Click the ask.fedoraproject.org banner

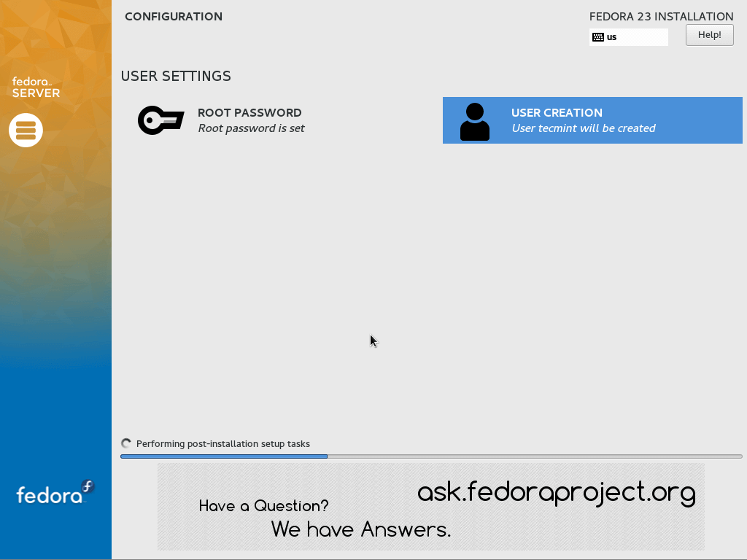click(x=430, y=507)
